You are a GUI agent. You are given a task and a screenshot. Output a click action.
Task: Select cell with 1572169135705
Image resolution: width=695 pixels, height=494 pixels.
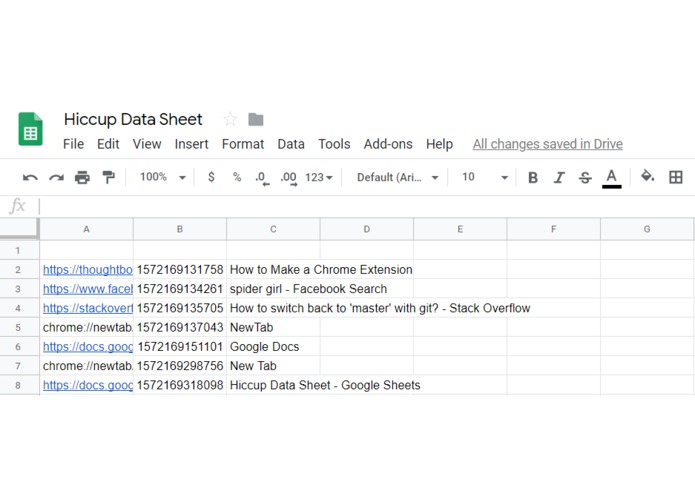(180, 308)
